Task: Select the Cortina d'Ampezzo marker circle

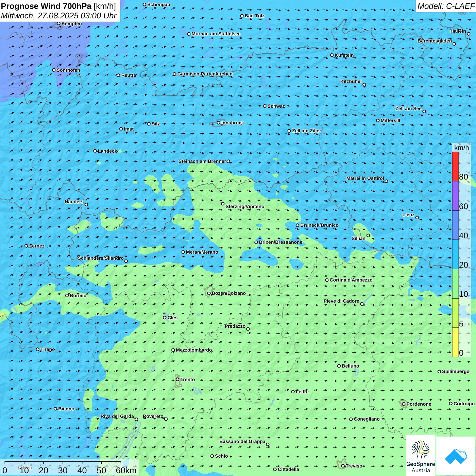Action: click(327, 280)
